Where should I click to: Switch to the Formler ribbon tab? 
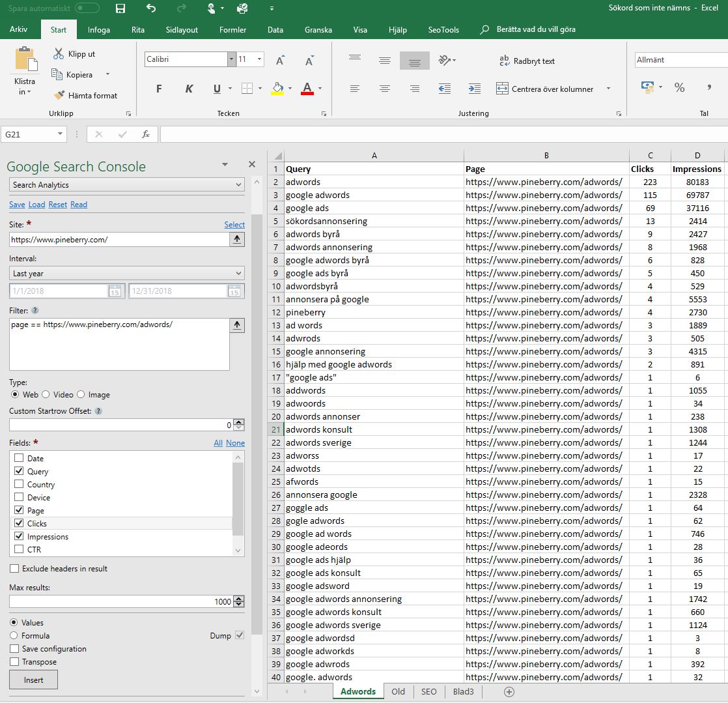click(x=232, y=30)
